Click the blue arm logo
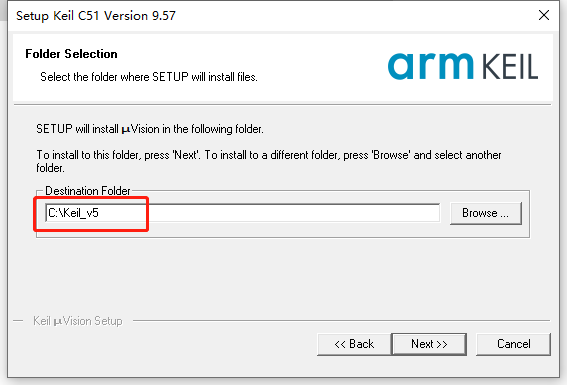The height and width of the screenshot is (385, 567). (x=430, y=65)
